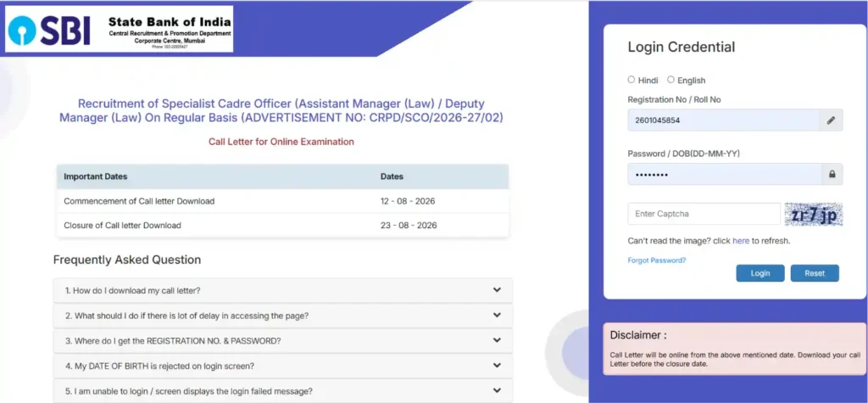Click "Commencement of Call letter Download" row text
Screen dimensions: 868x403
coord(139,201)
